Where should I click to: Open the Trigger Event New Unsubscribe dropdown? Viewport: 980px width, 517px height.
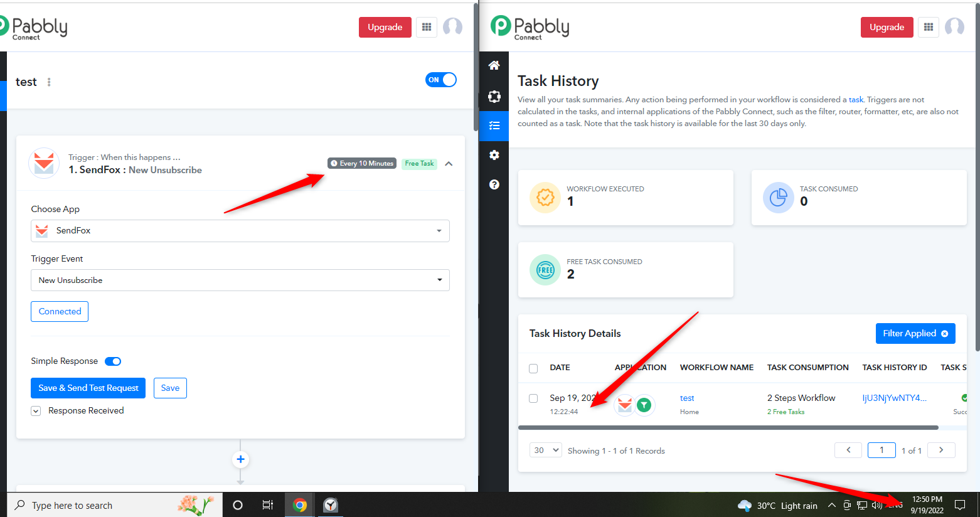240,280
